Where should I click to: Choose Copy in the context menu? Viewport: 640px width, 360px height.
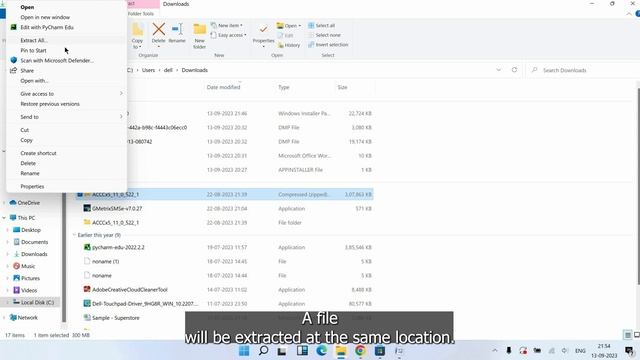tap(66, 140)
